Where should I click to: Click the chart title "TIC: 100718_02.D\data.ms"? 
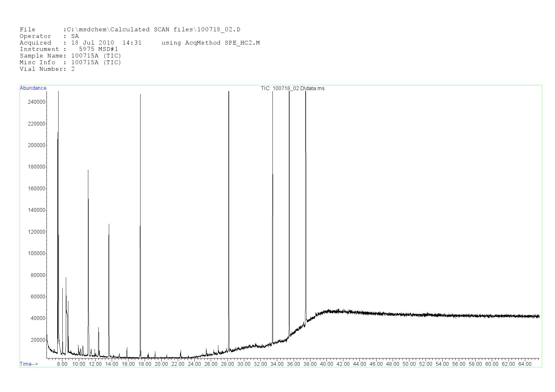[292, 89]
